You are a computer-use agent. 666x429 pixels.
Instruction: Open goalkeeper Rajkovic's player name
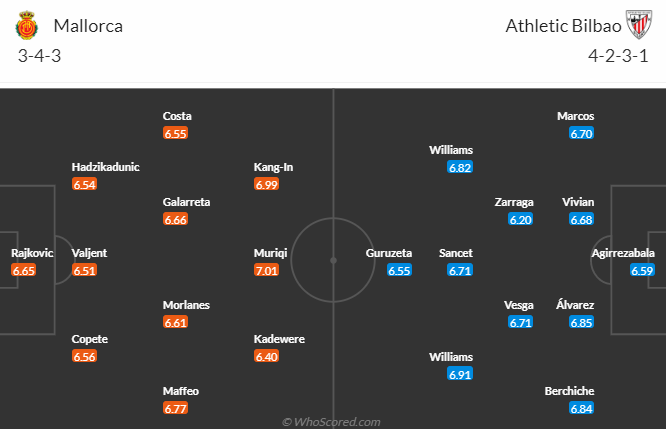pos(32,253)
